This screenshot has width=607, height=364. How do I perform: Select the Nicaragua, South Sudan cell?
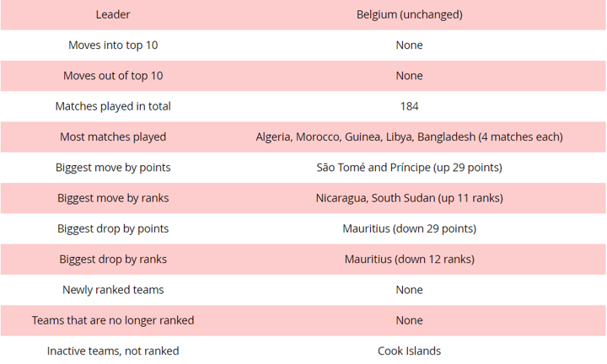(409, 198)
